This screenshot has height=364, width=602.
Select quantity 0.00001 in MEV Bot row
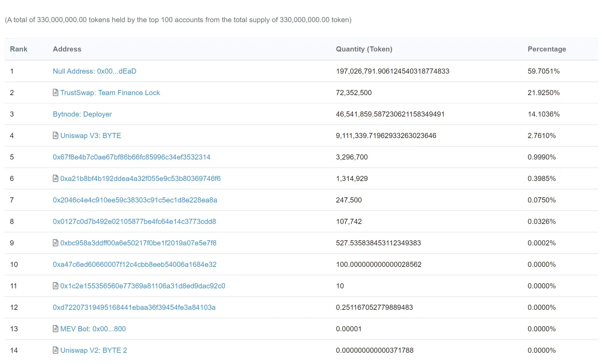[x=349, y=329]
